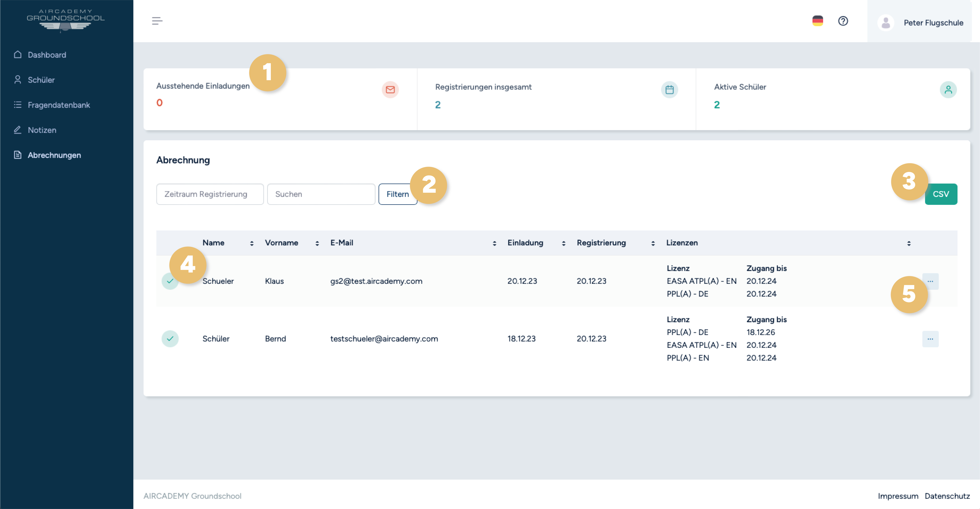Image resolution: width=980 pixels, height=509 pixels.
Task: Toggle the hamburger sidebar menu icon
Action: [x=157, y=21]
